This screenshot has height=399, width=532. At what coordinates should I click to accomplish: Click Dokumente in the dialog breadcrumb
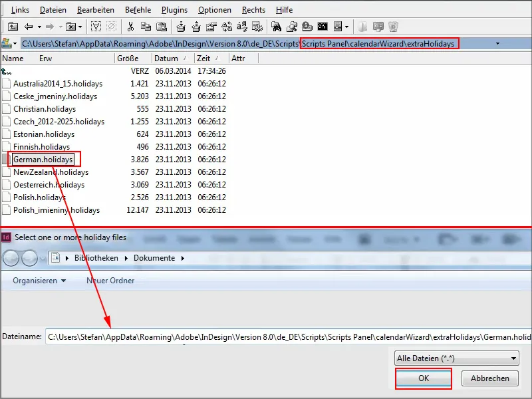(x=154, y=258)
